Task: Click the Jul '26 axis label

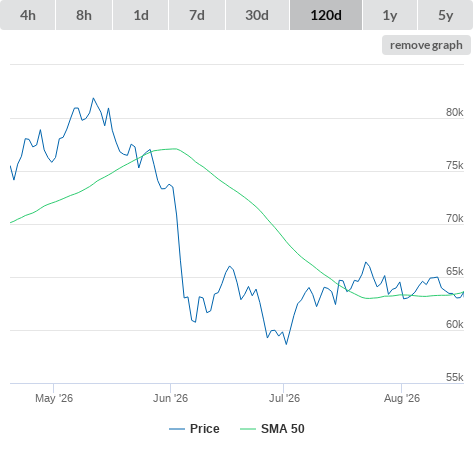Action: pos(284,398)
